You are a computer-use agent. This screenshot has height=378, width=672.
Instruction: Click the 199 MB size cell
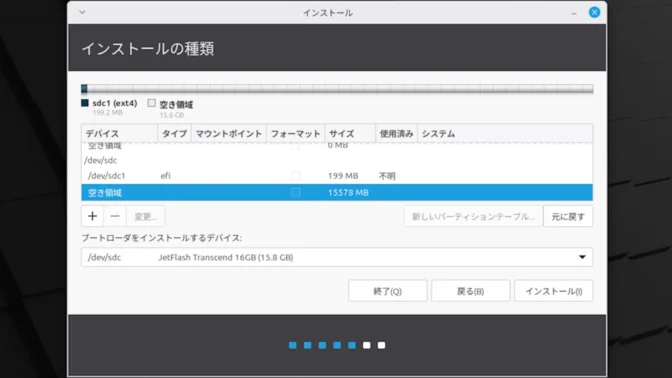tap(343, 176)
